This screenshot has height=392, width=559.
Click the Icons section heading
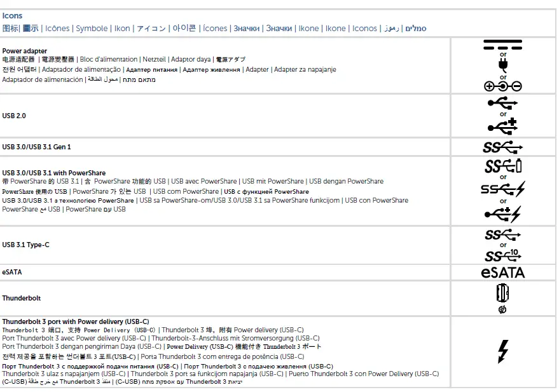click(12, 16)
